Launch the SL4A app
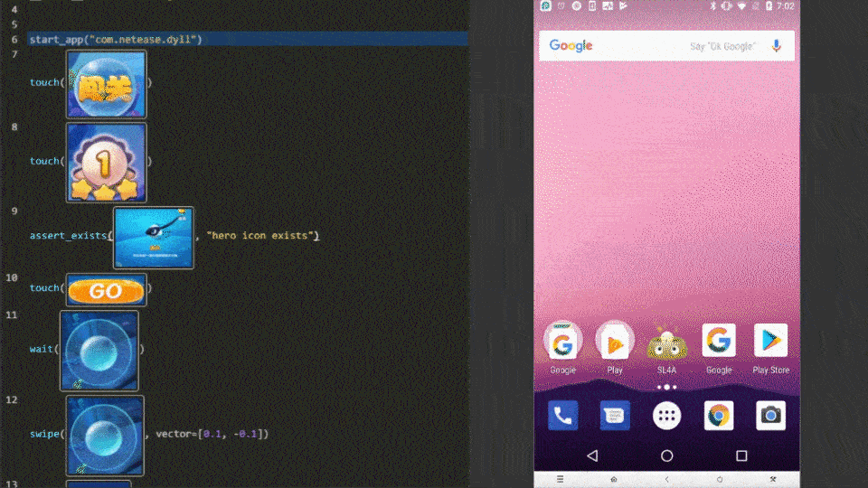The height and width of the screenshot is (488, 868). pos(666,343)
